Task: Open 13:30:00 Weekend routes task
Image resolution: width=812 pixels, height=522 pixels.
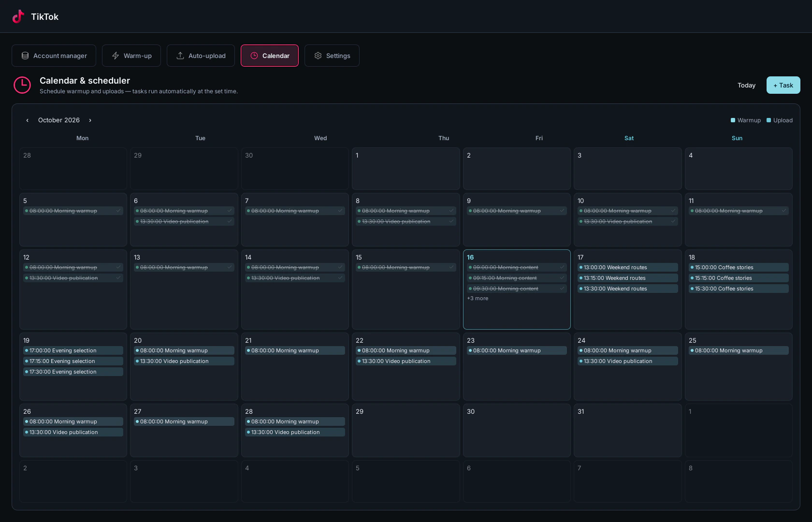Action: point(627,289)
